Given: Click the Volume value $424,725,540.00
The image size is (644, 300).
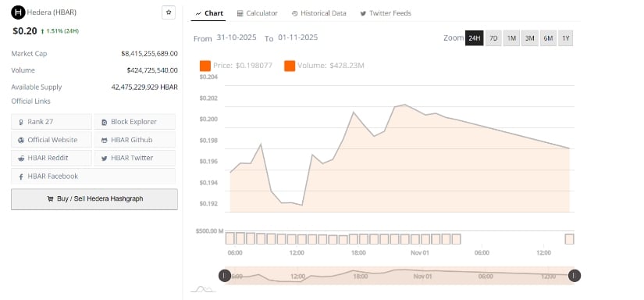Looking at the screenshot, I should tap(152, 70).
